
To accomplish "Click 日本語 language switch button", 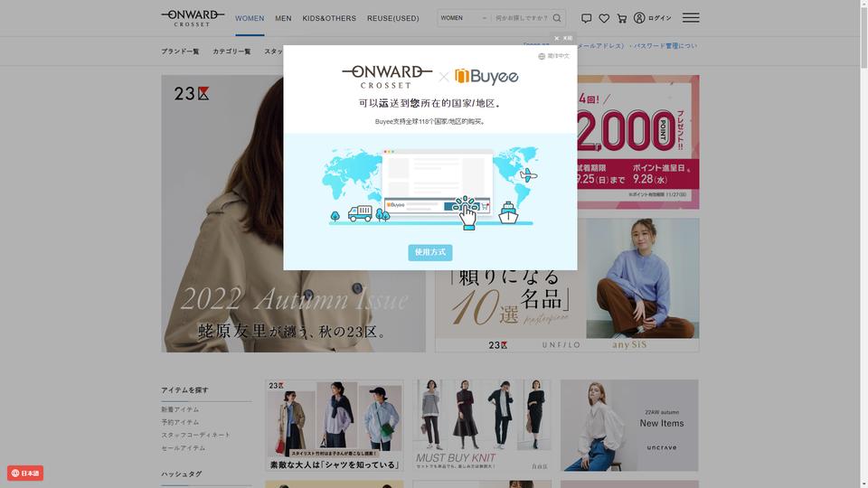I will (25, 473).
